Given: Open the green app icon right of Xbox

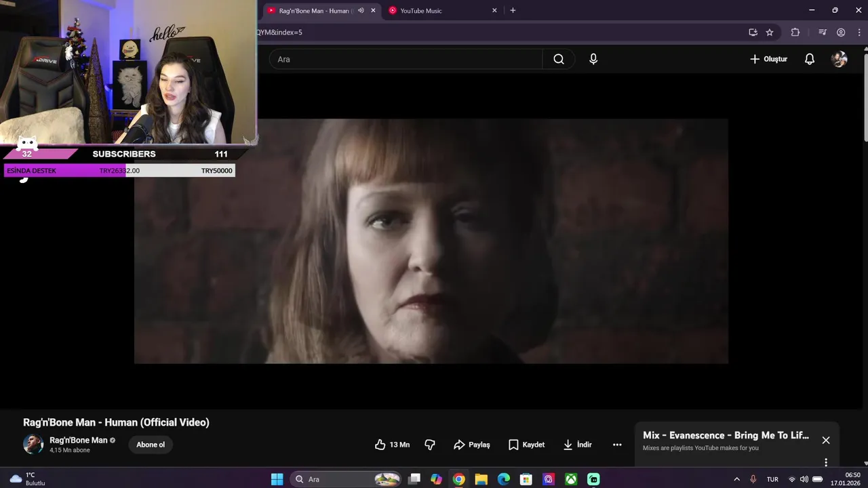Looking at the screenshot, I should (594, 479).
